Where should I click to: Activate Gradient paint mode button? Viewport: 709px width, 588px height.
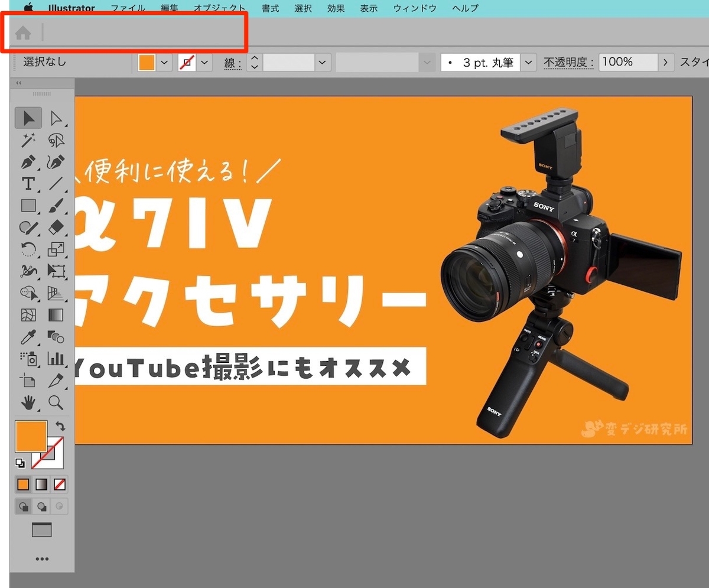click(41, 485)
